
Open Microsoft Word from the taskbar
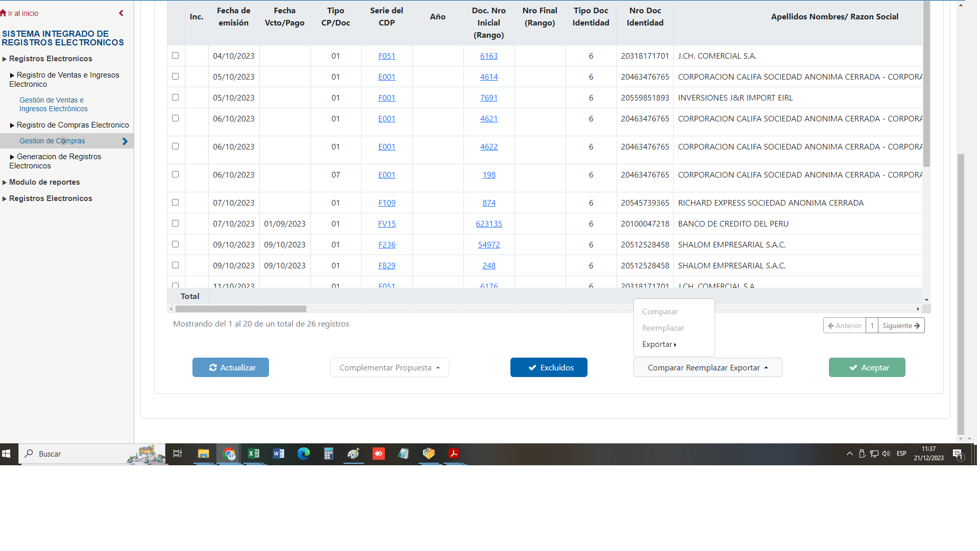tap(279, 454)
